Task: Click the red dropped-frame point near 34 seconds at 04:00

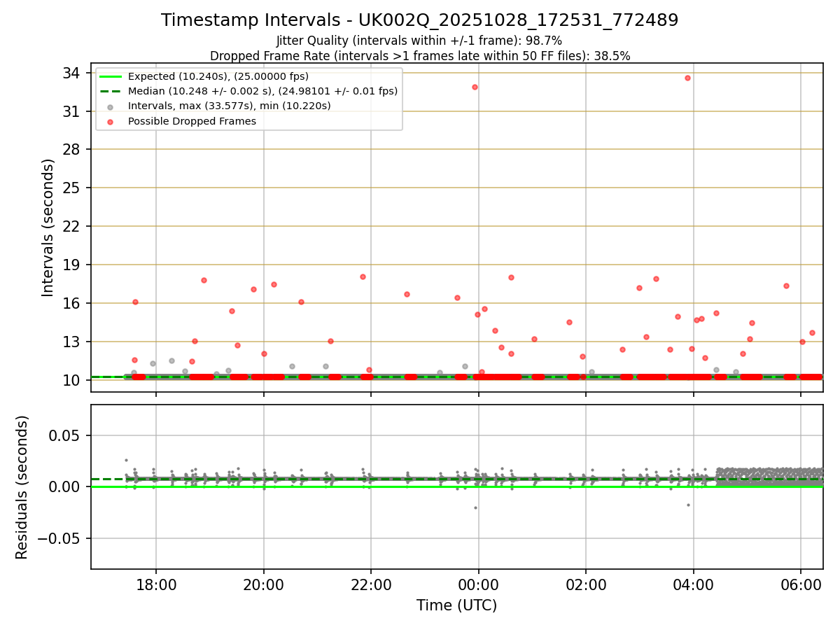Action: [x=687, y=78]
